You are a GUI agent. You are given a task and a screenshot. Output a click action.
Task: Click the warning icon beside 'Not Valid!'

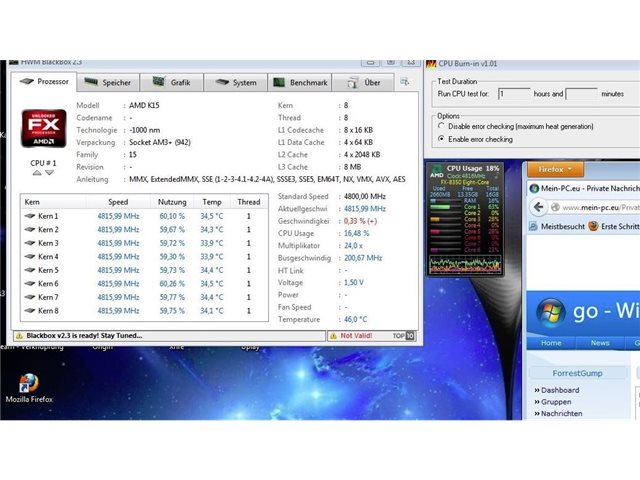[333, 336]
